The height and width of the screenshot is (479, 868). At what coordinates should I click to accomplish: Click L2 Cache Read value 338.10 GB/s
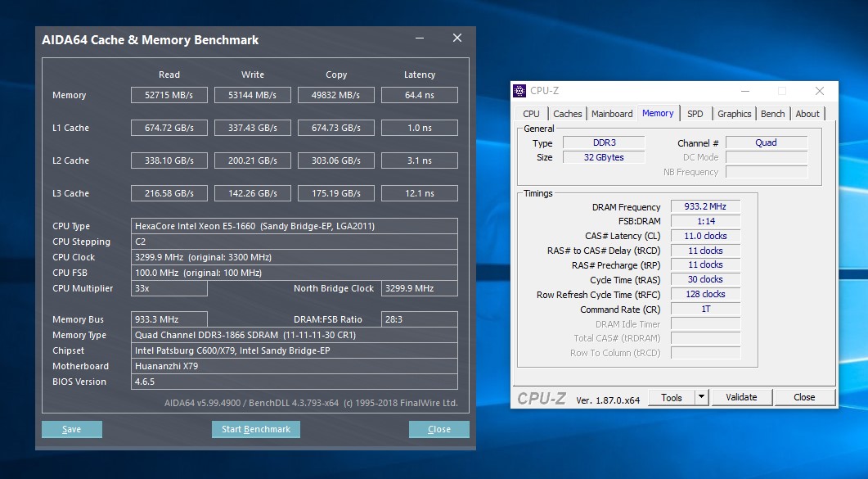coord(169,160)
